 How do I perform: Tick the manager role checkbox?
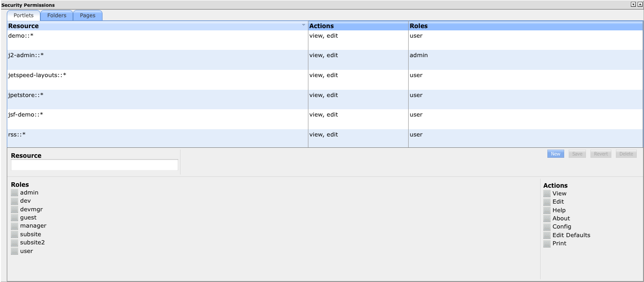point(15,226)
